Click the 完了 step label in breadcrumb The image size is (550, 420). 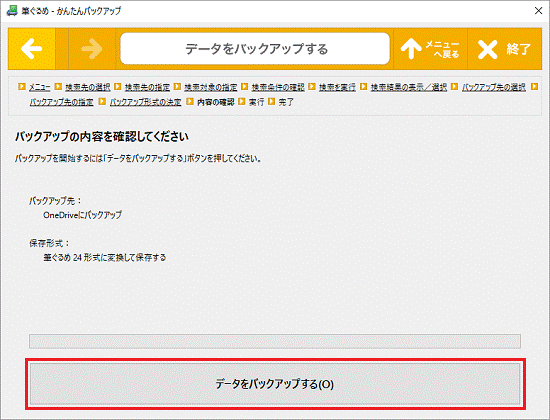point(286,102)
